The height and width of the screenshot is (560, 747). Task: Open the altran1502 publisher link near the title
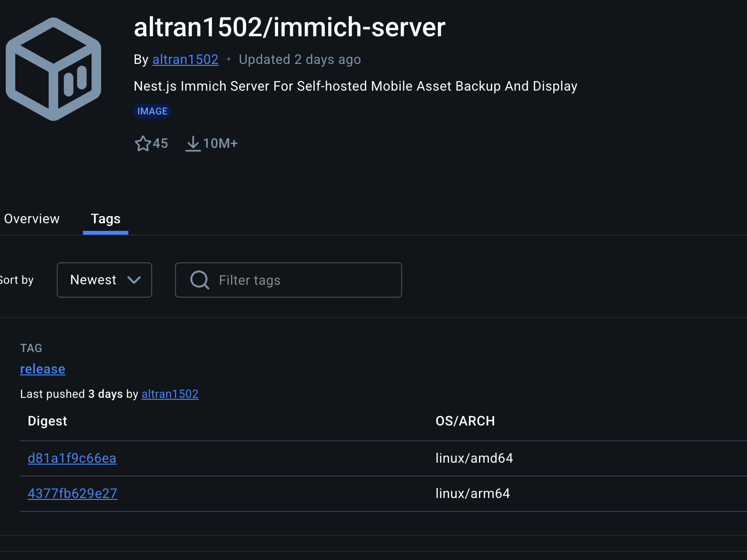(x=185, y=60)
